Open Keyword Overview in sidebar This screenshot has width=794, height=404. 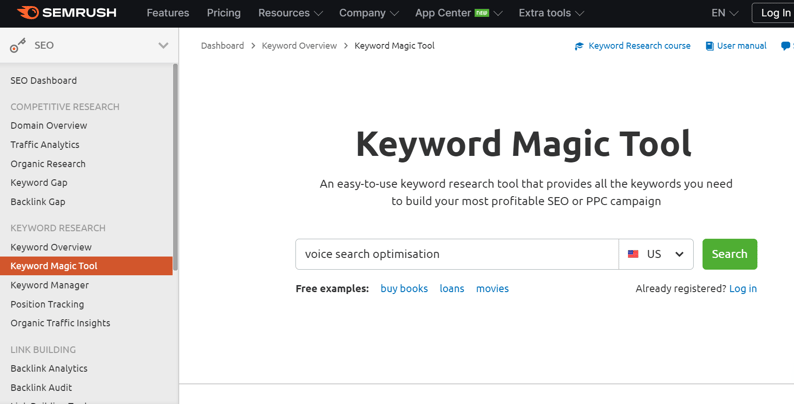(51, 248)
